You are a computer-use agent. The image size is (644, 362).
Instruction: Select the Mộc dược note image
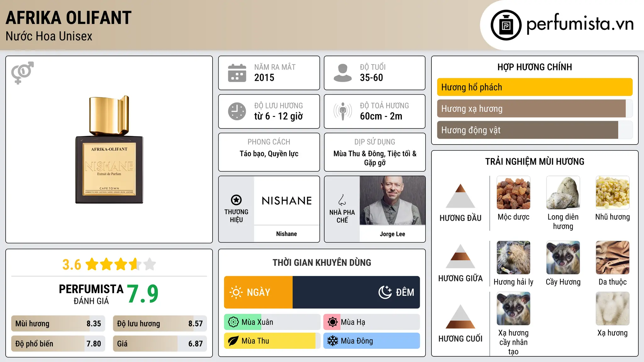point(514,193)
